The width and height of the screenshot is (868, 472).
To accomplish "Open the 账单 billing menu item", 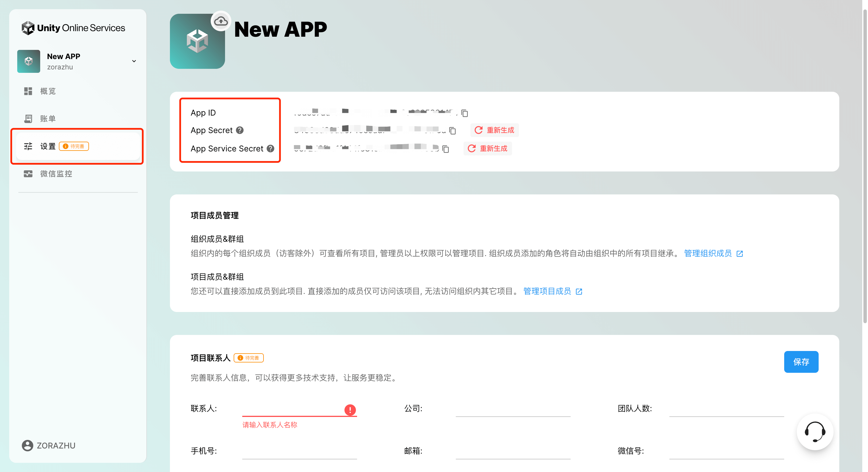I will coord(48,118).
